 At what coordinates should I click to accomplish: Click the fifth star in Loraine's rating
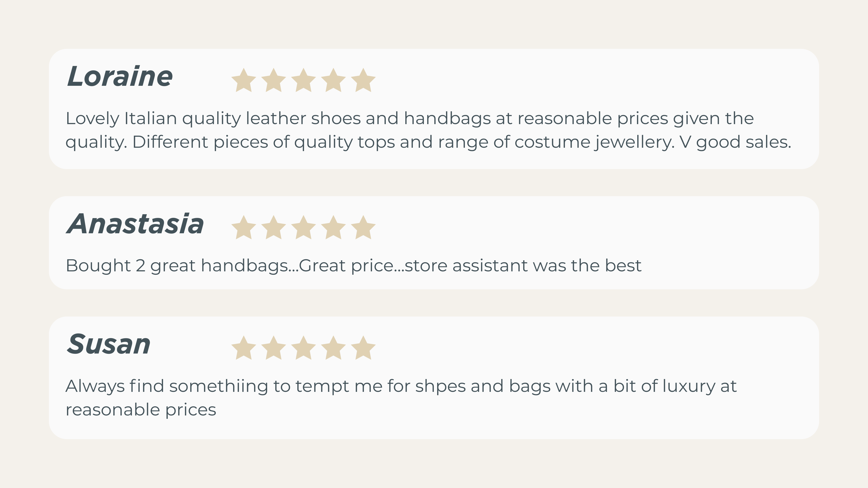click(363, 81)
